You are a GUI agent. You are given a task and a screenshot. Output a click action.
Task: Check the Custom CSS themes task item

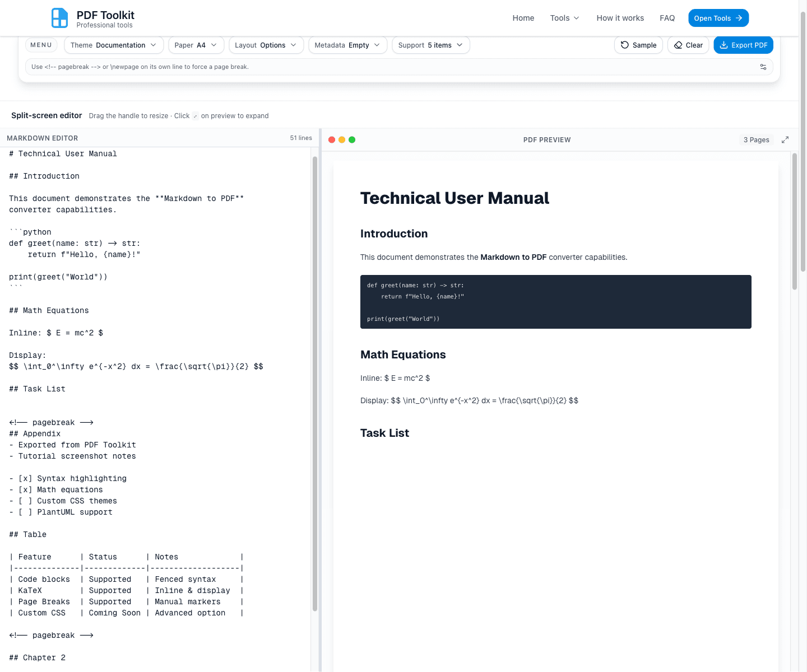(25, 501)
